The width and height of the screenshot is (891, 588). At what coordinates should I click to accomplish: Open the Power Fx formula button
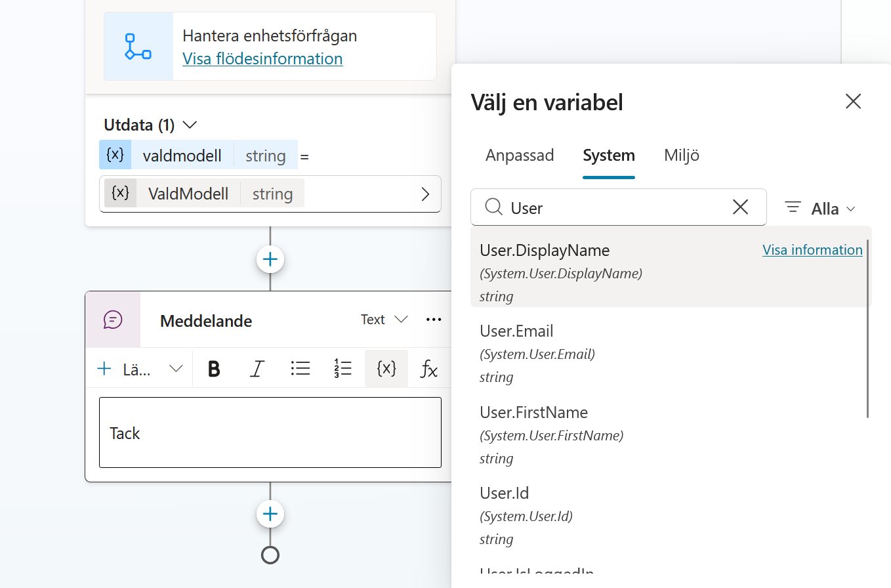point(429,369)
